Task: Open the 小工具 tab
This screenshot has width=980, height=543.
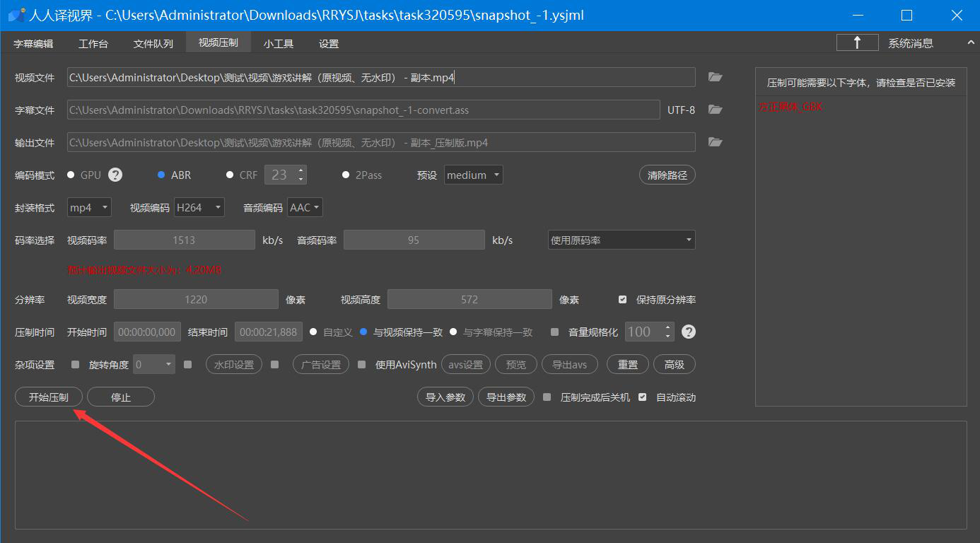Action: (x=278, y=44)
